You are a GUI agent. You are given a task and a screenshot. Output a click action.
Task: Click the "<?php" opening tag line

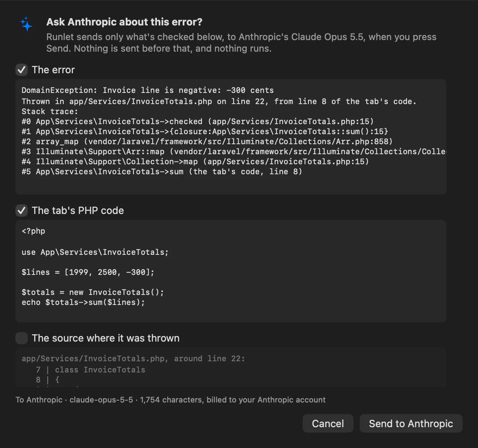(34, 231)
